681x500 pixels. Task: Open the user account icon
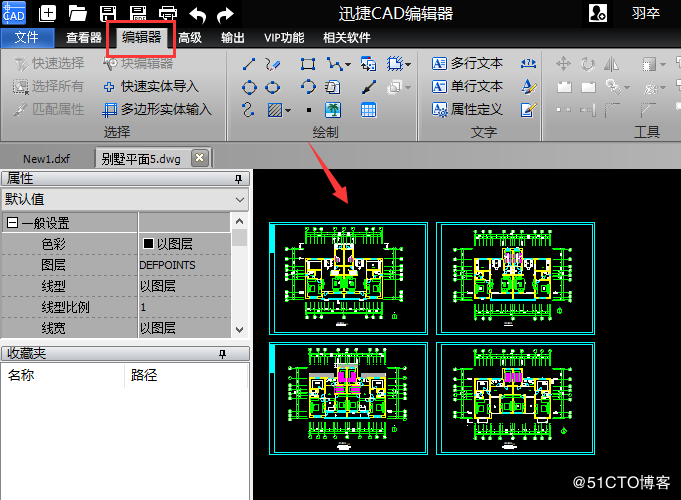(598, 13)
